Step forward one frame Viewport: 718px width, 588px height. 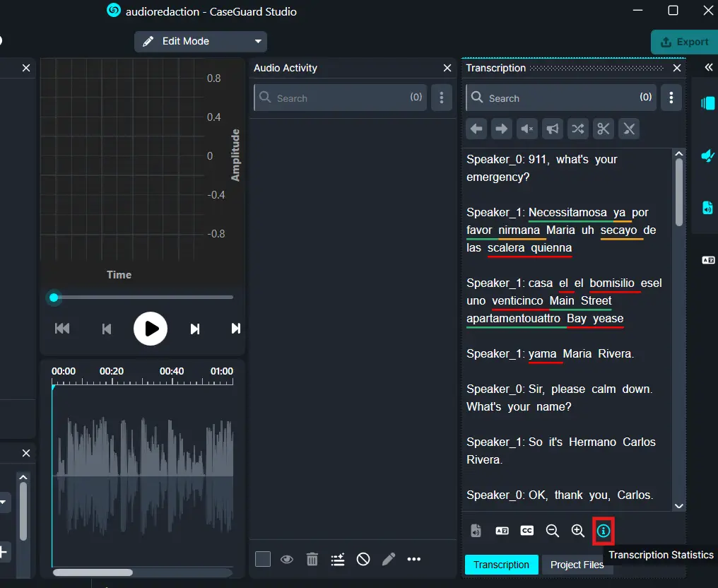pyautogui.click(x=194, y=329)
